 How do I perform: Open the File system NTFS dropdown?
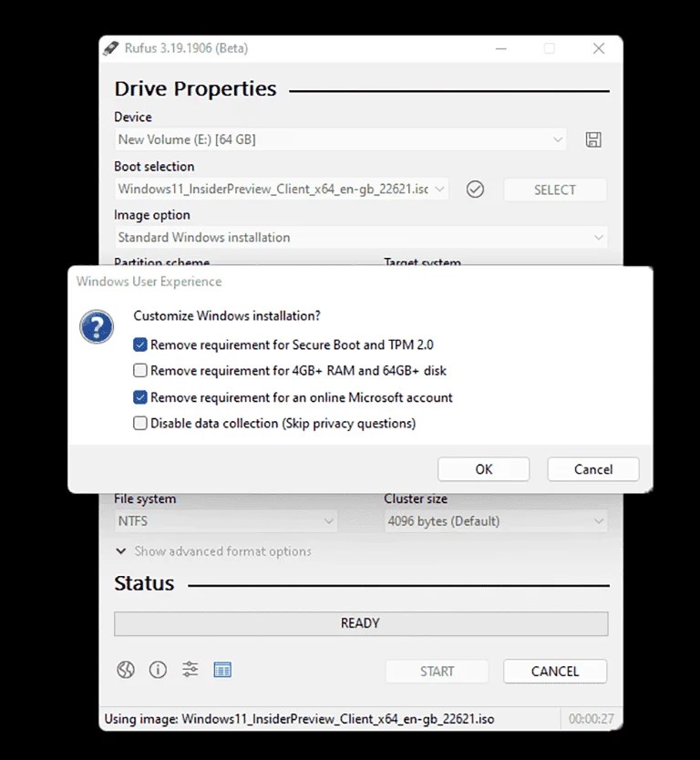coord(225,521)
